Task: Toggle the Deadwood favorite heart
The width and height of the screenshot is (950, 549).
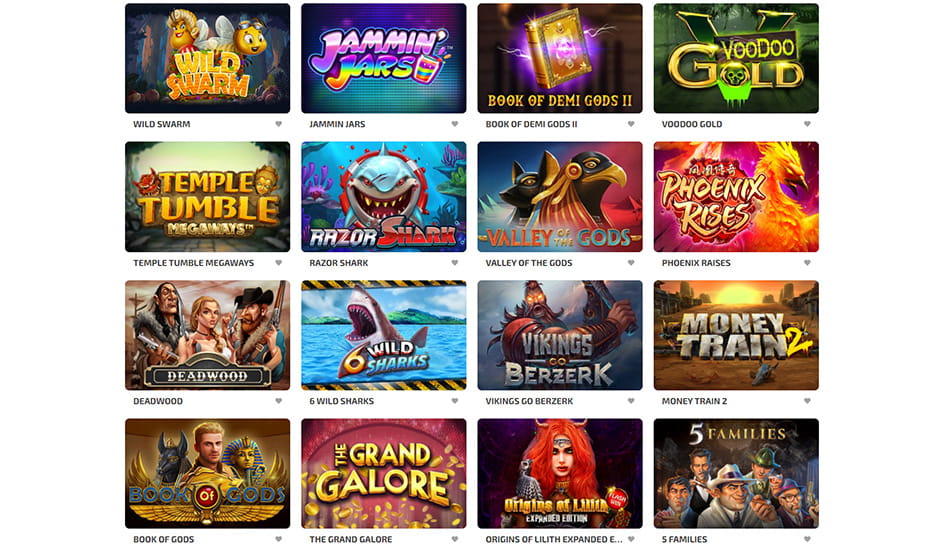Action: pos(279,401)
